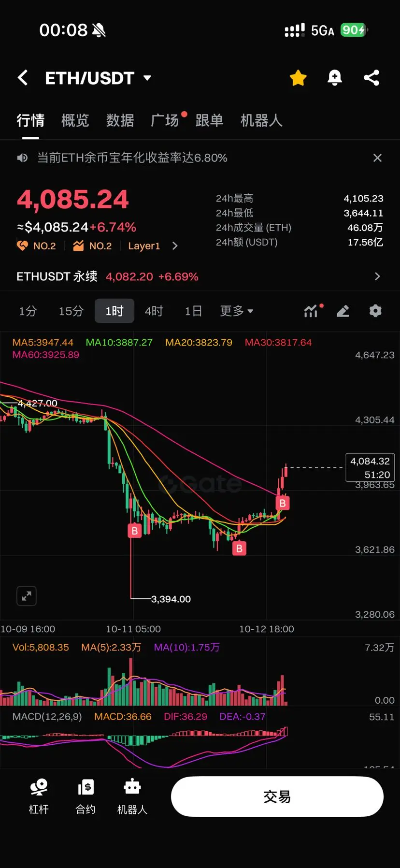Open the Layer1 category link
Screen dimensions: 400x868
pos(144,246)
